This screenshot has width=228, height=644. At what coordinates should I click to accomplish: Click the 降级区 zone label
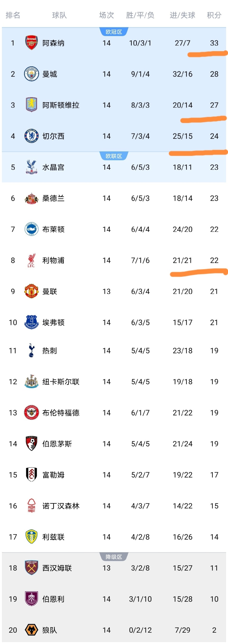tap(114, 557)
